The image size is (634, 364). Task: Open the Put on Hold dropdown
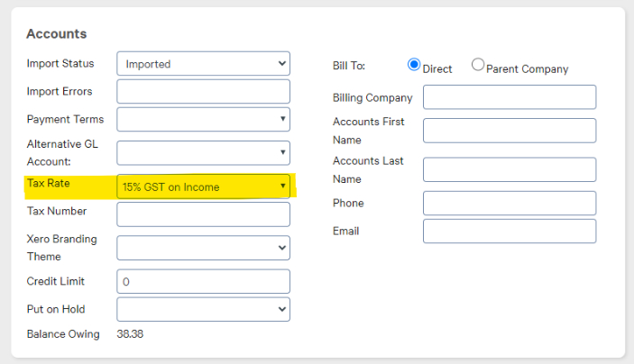204,309
